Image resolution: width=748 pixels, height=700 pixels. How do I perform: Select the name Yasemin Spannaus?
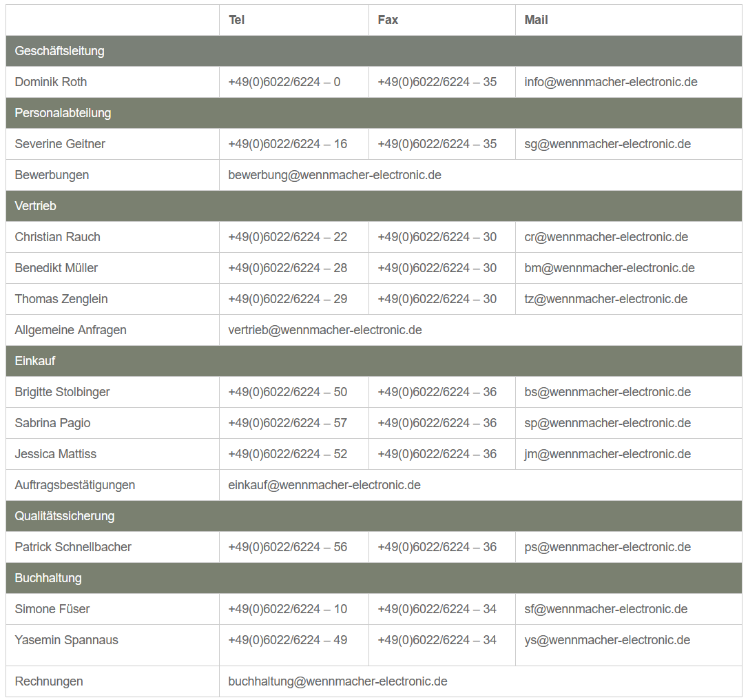click(x=66, y=640)
